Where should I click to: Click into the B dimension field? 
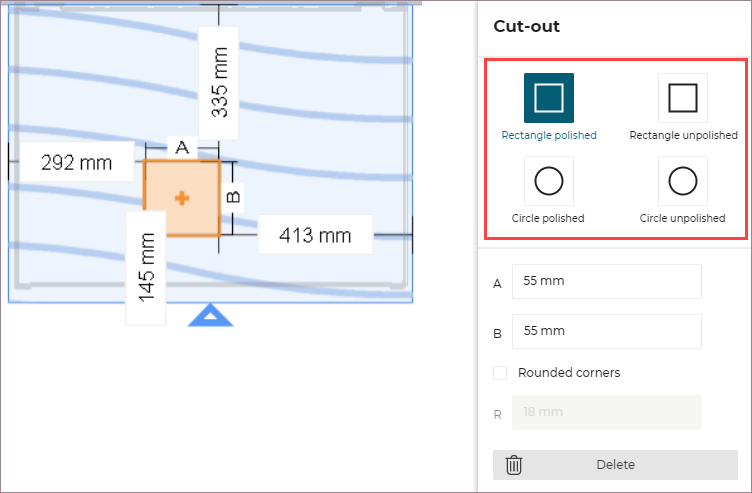(606, 331)
